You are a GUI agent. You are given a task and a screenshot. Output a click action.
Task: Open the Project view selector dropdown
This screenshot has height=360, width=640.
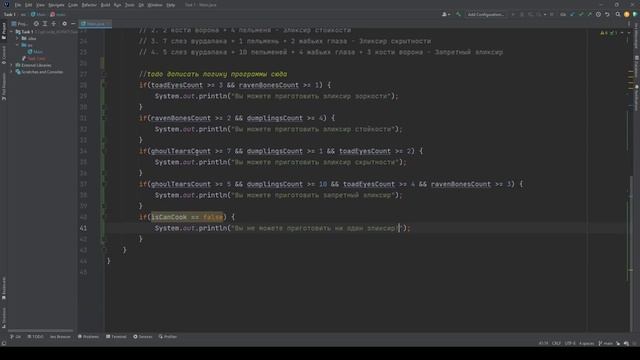[x=19, y=24]
